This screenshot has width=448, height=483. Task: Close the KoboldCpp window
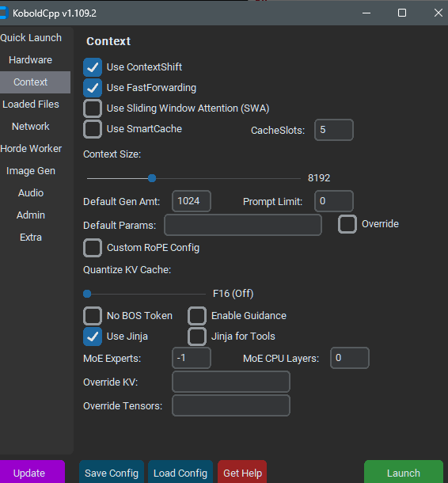(x=439, y=13)
